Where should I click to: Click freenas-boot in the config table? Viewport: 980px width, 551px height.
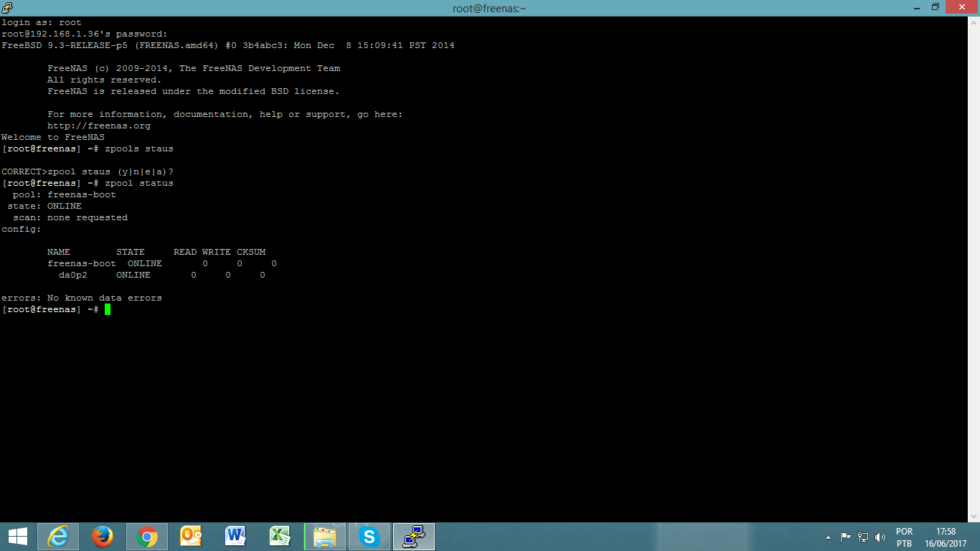pyautogui.click(x=82, y=263)
